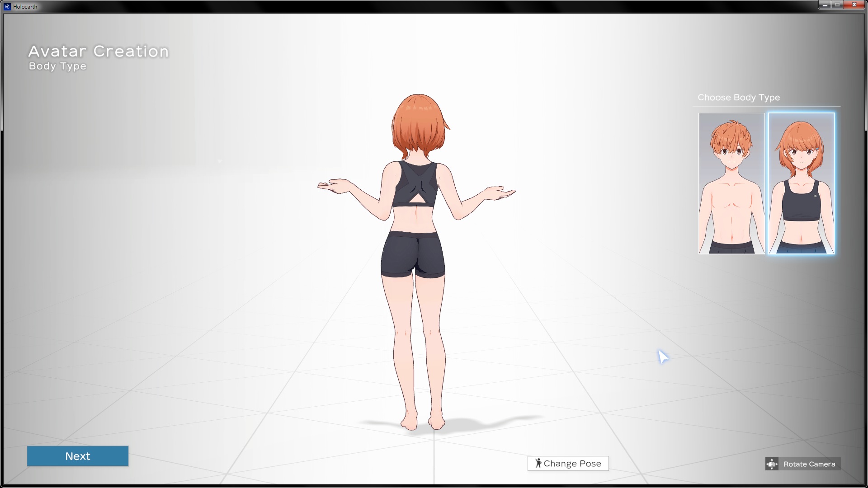
Task: Click the Rotate Camera text label
Action: click(809, 464)
